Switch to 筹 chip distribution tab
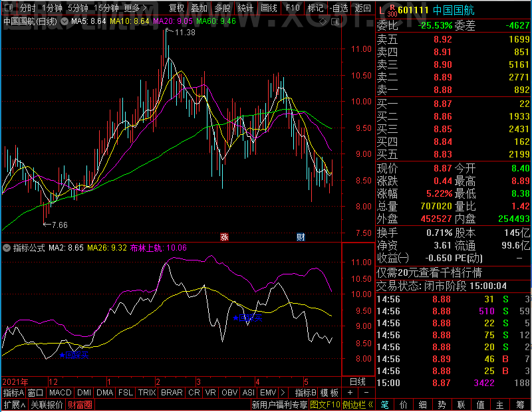 [520, 405]
